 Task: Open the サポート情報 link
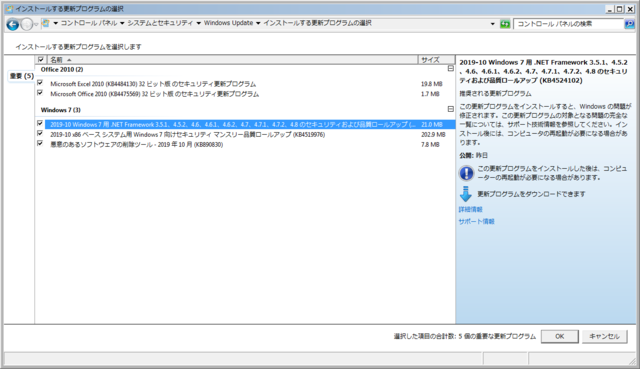tap(476, 222)
